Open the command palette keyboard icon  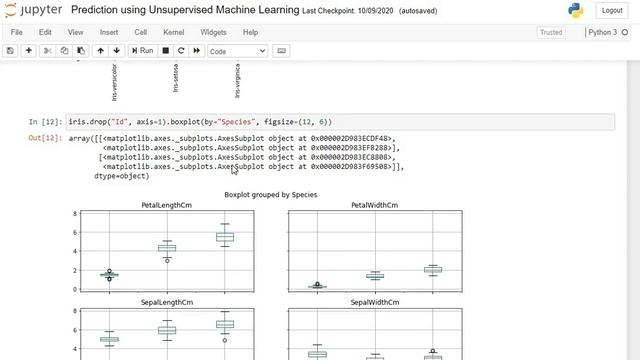281,51
